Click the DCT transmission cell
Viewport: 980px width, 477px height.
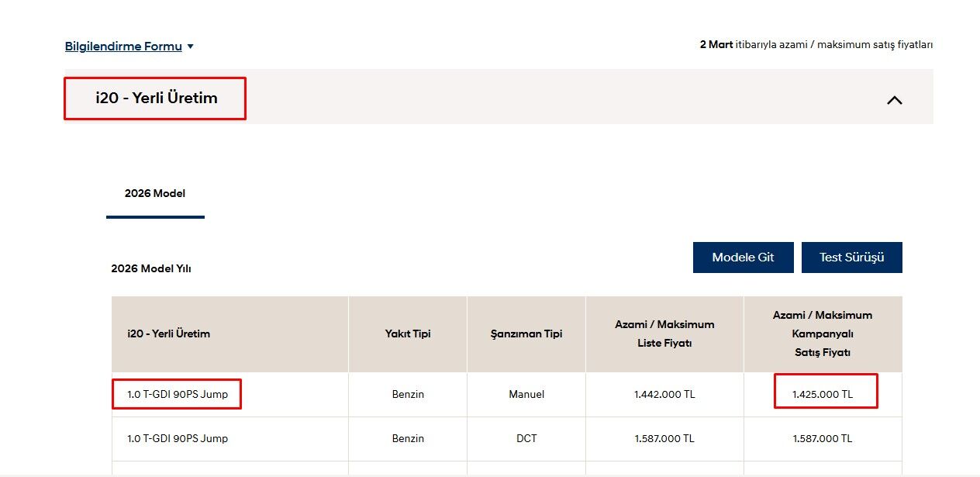coord(526,438)
